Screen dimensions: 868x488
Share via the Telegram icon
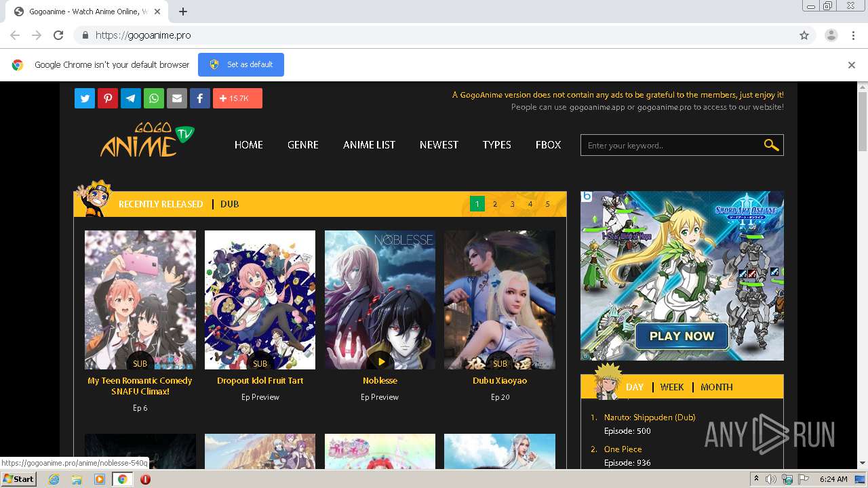coord(131,98)
